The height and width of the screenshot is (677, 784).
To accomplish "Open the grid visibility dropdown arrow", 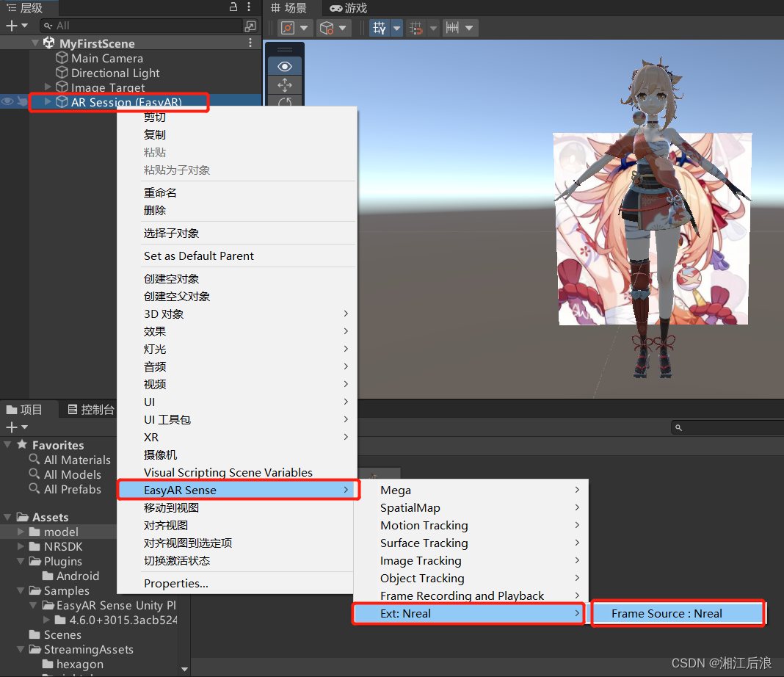I will 397,28.
